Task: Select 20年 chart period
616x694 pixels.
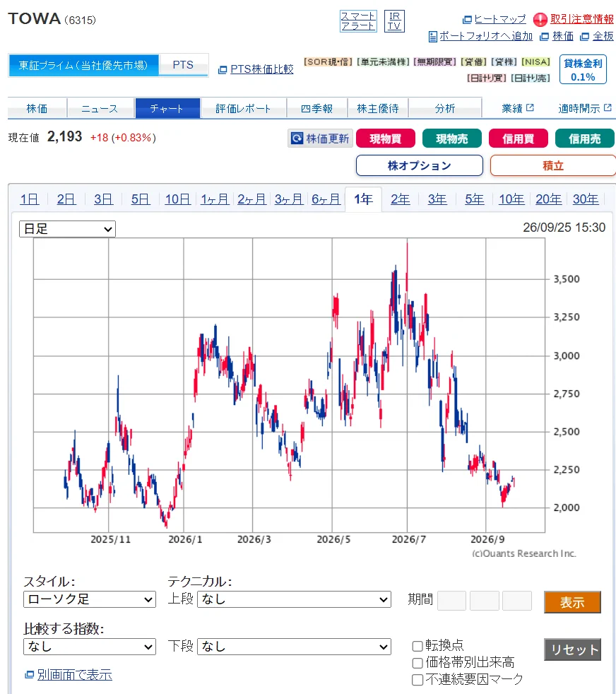Action: [549, 199]
